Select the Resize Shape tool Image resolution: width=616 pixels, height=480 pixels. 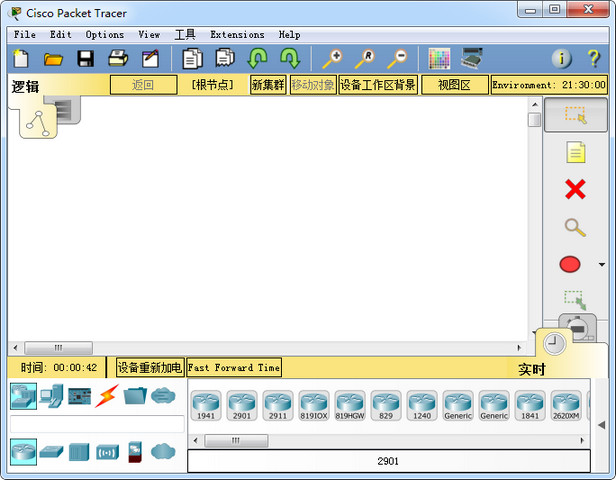tap(574, 299)
